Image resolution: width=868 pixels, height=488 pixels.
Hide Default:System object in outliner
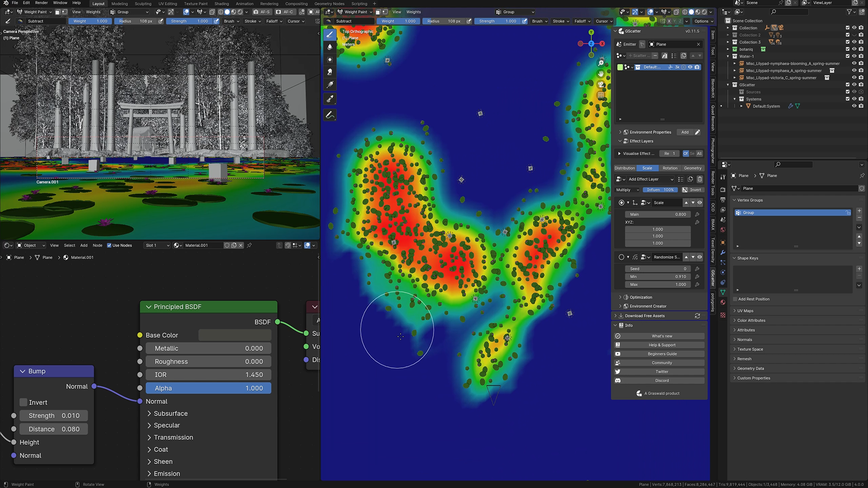(x=854, y=106)
